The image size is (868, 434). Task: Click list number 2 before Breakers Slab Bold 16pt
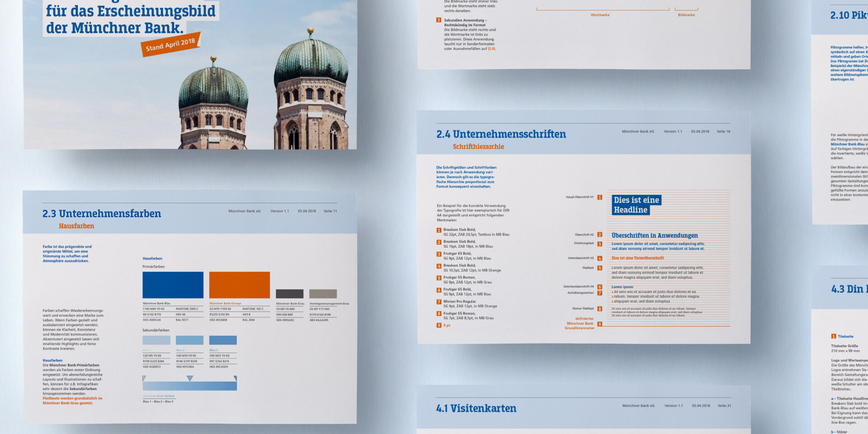pyautogui.click(x=439, y=242)
